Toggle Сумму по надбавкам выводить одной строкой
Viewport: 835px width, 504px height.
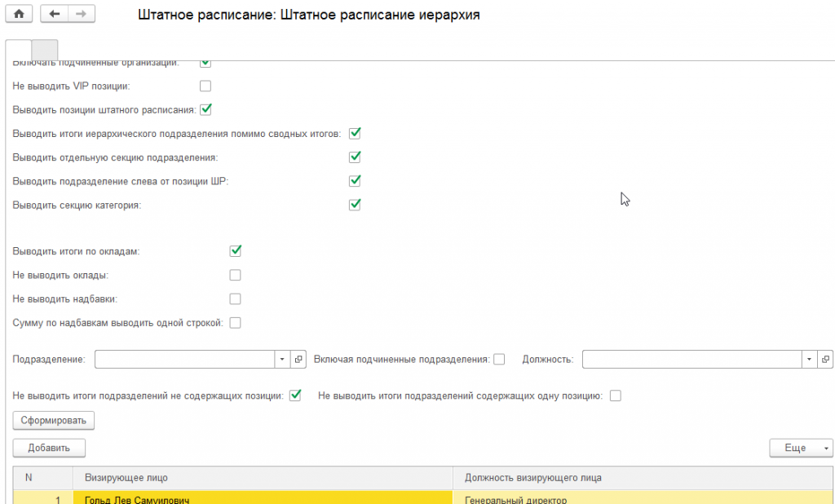click(x=235, y=323)
